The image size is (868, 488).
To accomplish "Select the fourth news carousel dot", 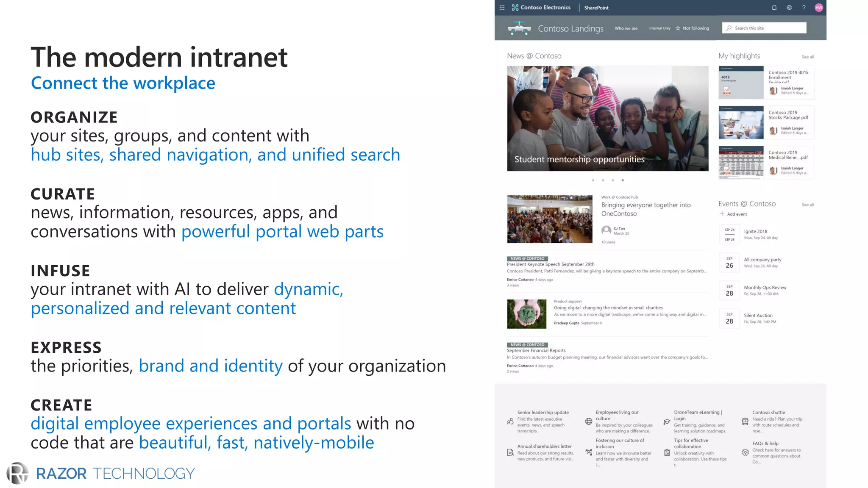I will (623, 180).
